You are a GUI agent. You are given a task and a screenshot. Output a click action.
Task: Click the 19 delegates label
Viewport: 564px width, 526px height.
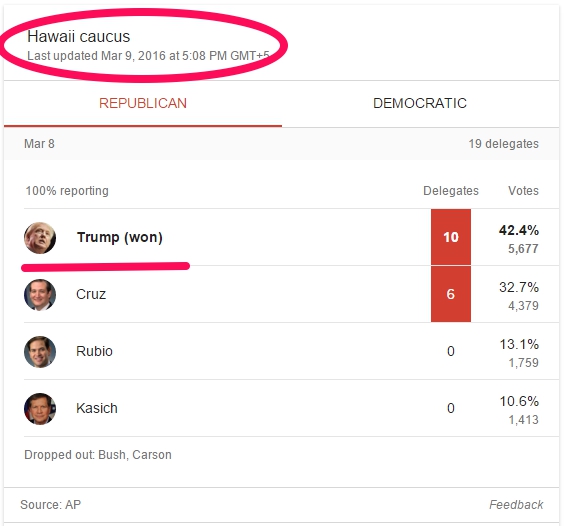point(503,144)
